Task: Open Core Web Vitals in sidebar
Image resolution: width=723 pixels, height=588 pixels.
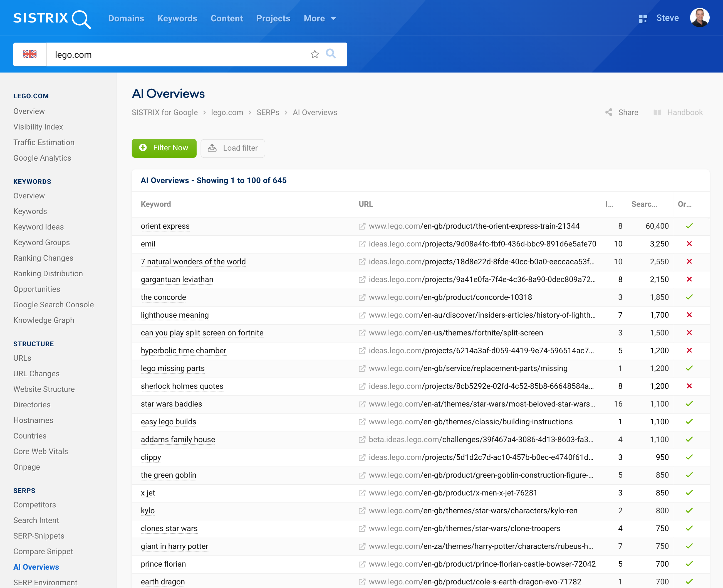Action: (x=41, y=452)
